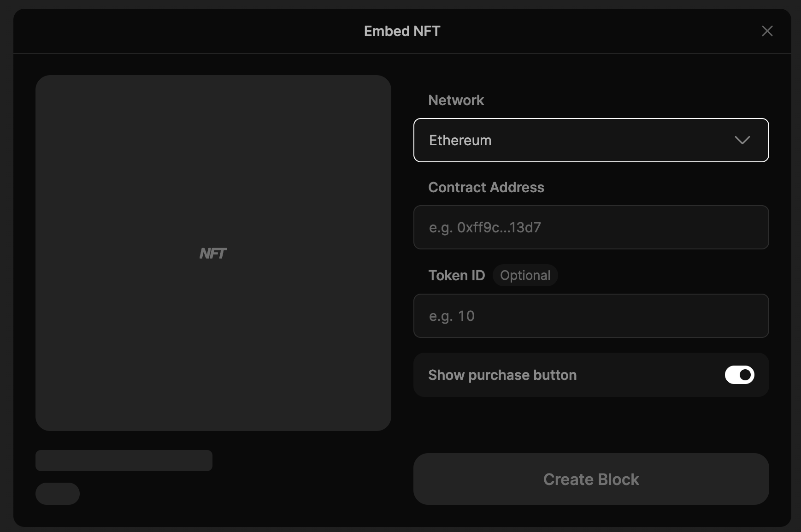Focus the Contract Address input field

tap(591, 227)
